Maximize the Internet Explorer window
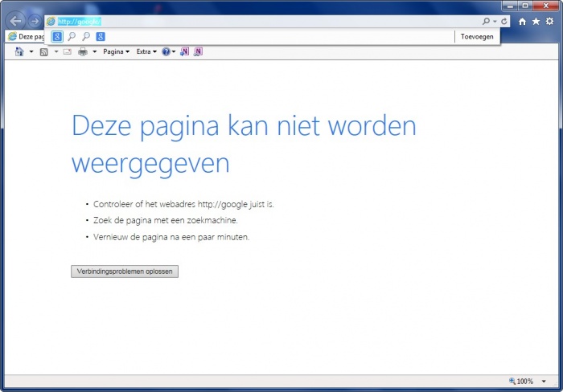 pyautogui.click(x=525, y=6)
